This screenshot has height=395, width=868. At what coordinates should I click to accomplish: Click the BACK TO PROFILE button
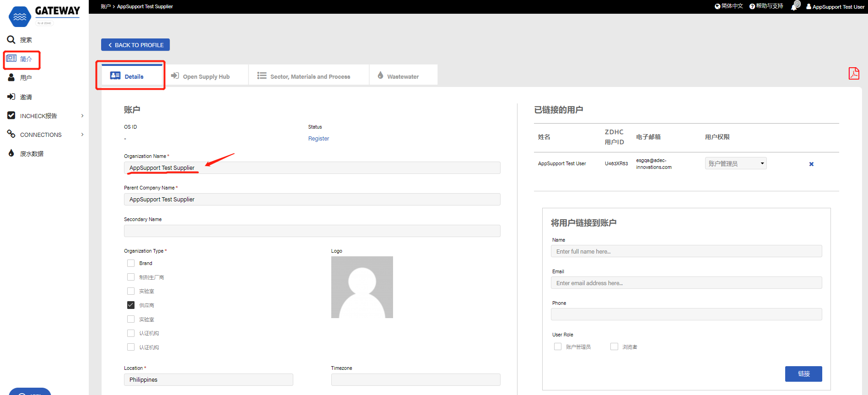click(x=135, y=45)
